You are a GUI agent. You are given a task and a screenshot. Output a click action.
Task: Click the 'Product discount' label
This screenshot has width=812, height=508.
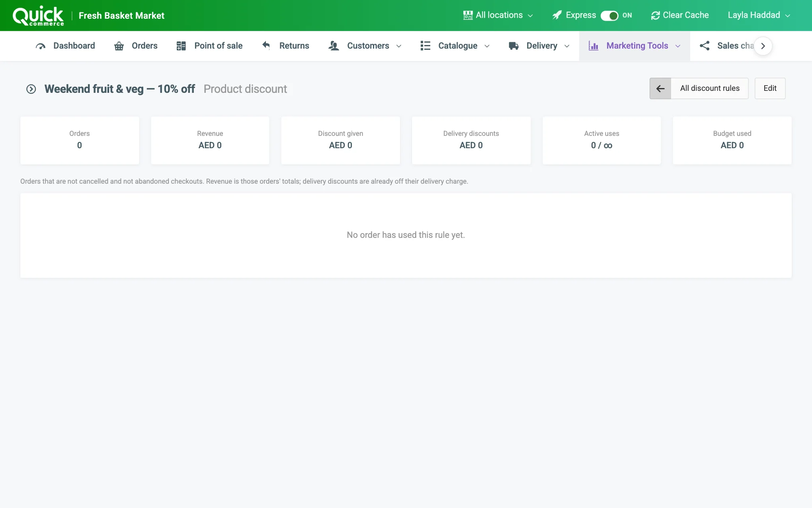245,89
